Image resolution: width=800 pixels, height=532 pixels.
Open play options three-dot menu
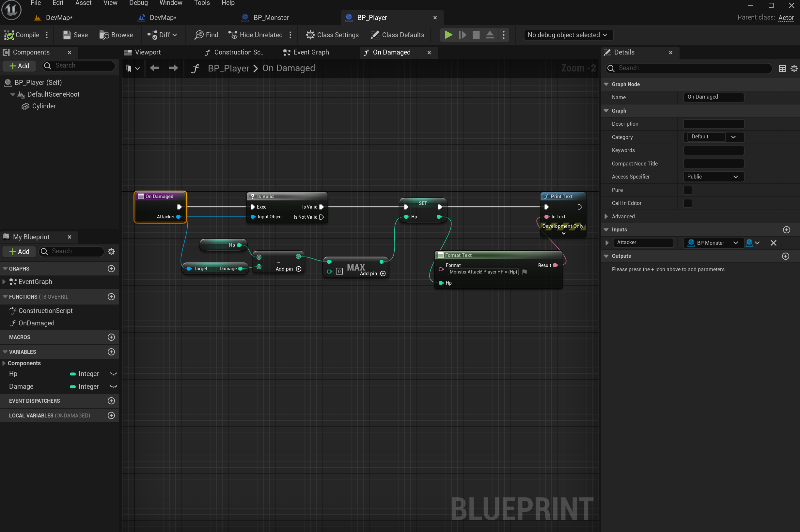click(x=504, y=35)
